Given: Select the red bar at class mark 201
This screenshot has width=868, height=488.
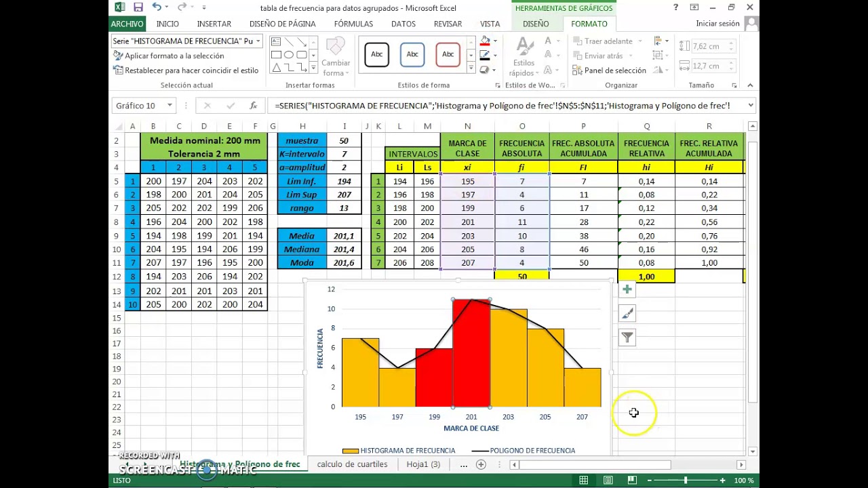Looking at the screenshot, I should pos(471,353).
